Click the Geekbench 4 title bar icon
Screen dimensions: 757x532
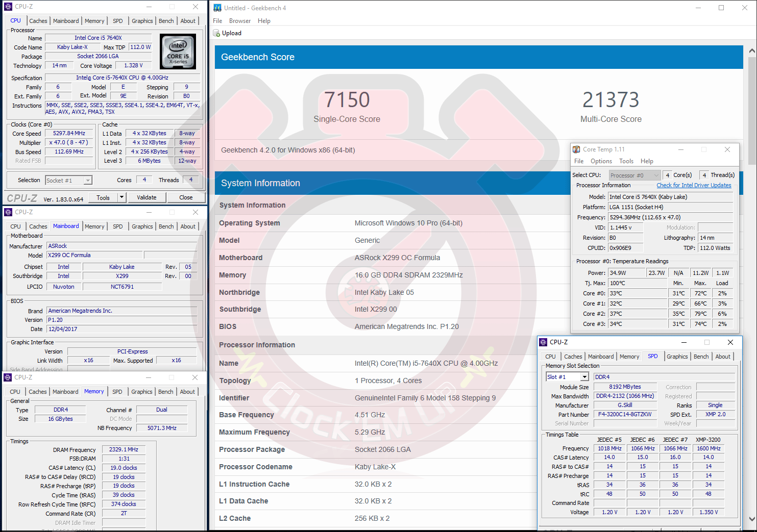(x=217, y=8)
